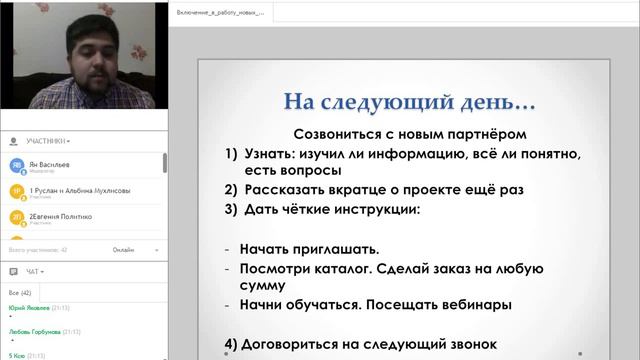Click the participants list scrollbar
Screen dimensions: 640x360
tap(165, 163)
